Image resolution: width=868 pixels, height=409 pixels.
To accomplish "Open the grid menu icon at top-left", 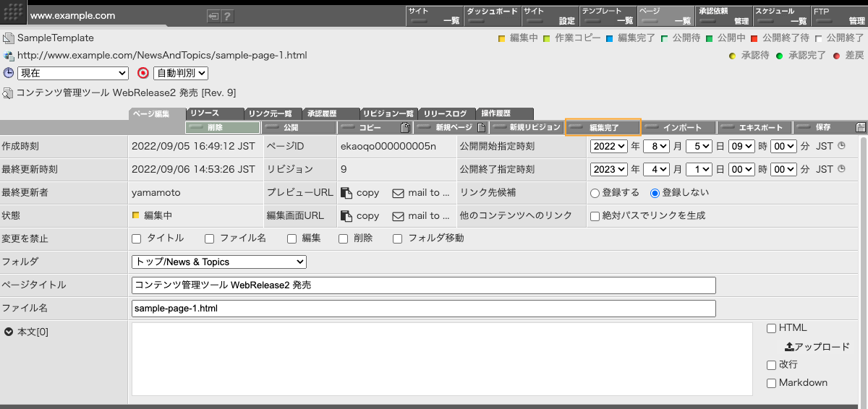I will coord(15,13).
